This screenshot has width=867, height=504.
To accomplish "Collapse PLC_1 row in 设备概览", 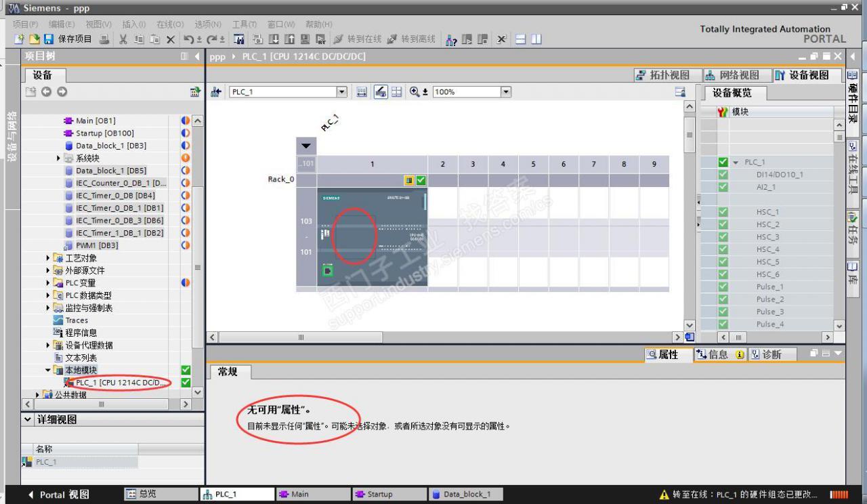I will (x=736, y=162).
